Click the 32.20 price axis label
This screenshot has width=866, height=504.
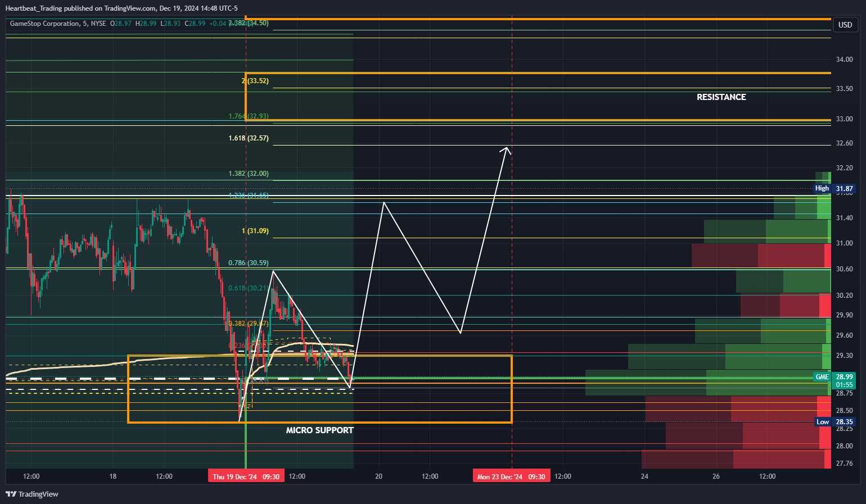pos(845,168)
